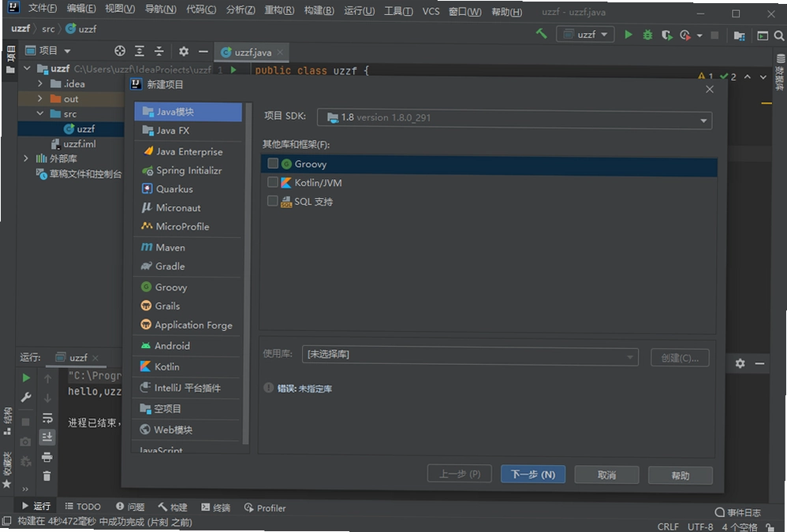Click the locate target icon in the Project panel
This screenshot has height=532, width=787.
(119, 50)
